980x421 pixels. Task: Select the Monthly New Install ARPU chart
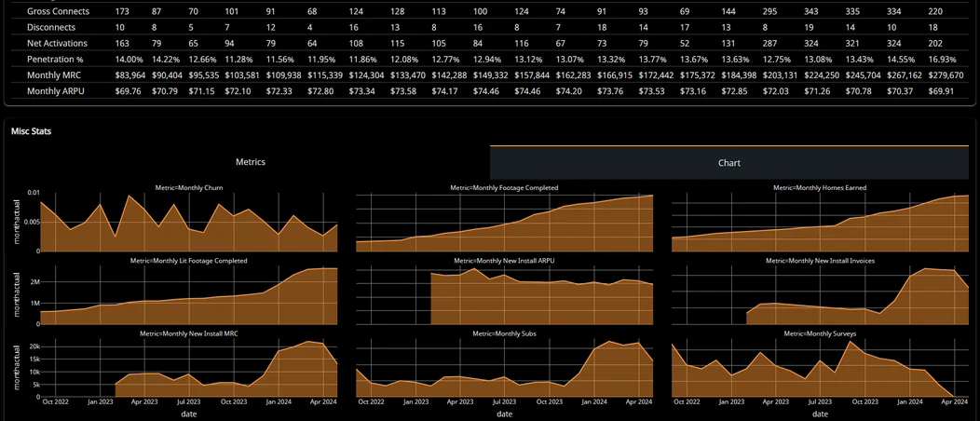[x=504, y=295]
